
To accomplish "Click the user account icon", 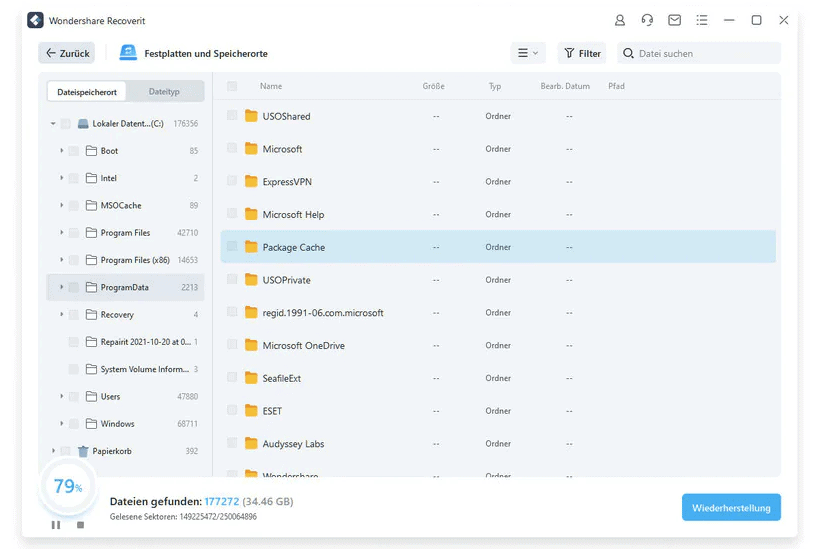I will pos(620,20).
